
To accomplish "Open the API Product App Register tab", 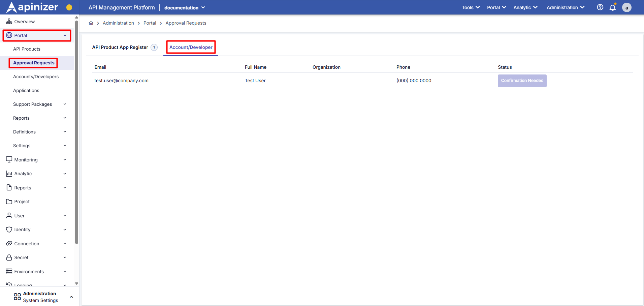I will coord(120,47).
